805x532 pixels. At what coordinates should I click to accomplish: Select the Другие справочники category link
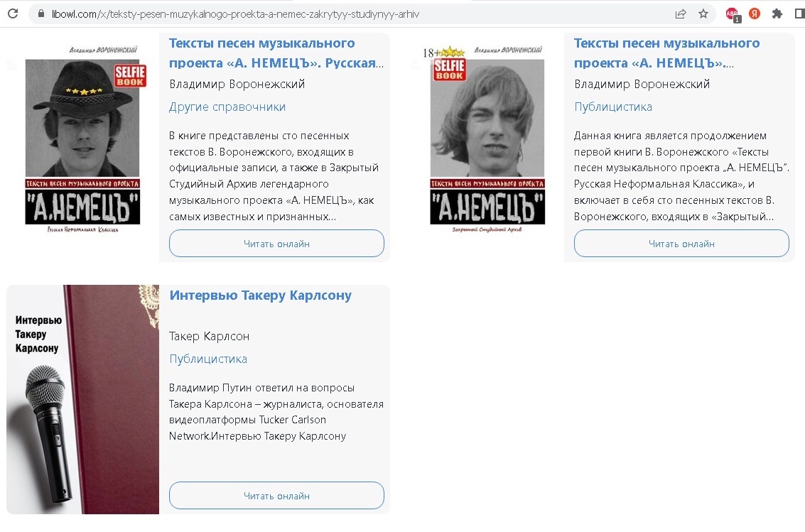pos(227,107)
